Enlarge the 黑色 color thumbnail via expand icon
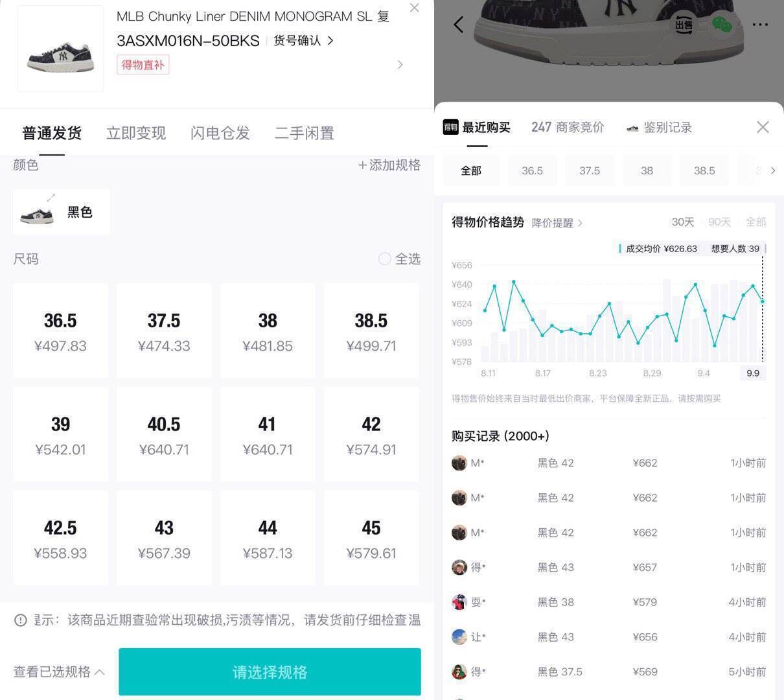 (x=51, y=198)
